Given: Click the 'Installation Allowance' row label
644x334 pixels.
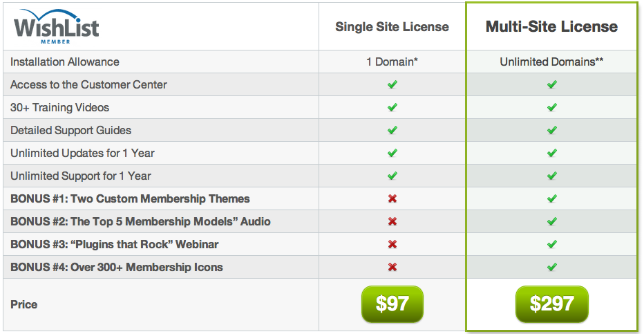Looking at the screenshot, I should [65, 62].
